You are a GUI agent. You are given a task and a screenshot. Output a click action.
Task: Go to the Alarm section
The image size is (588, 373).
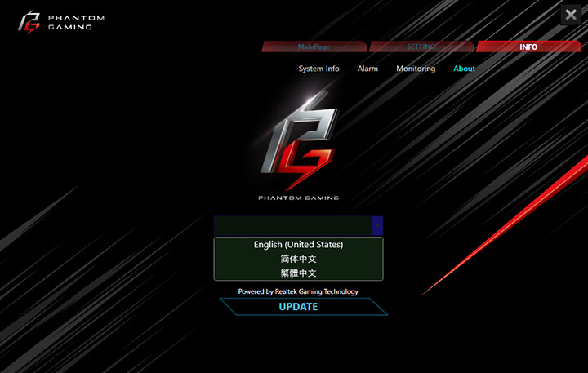click(367, 69)
